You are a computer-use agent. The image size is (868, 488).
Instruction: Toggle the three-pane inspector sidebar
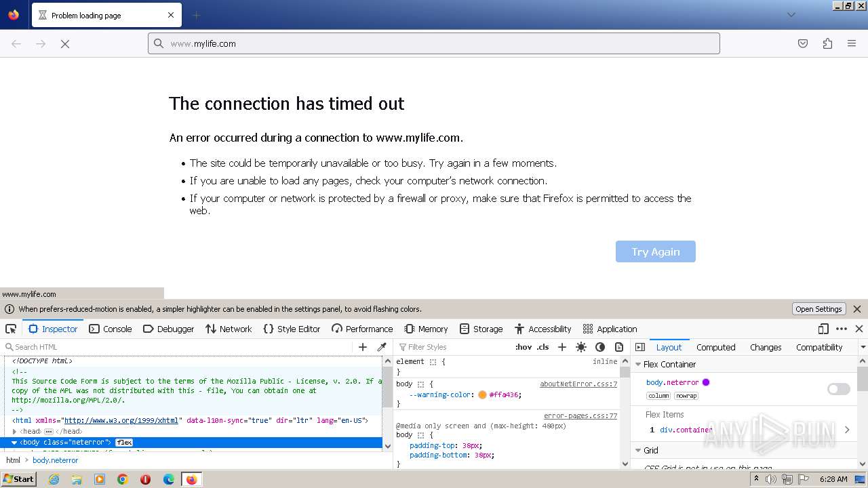640,347
